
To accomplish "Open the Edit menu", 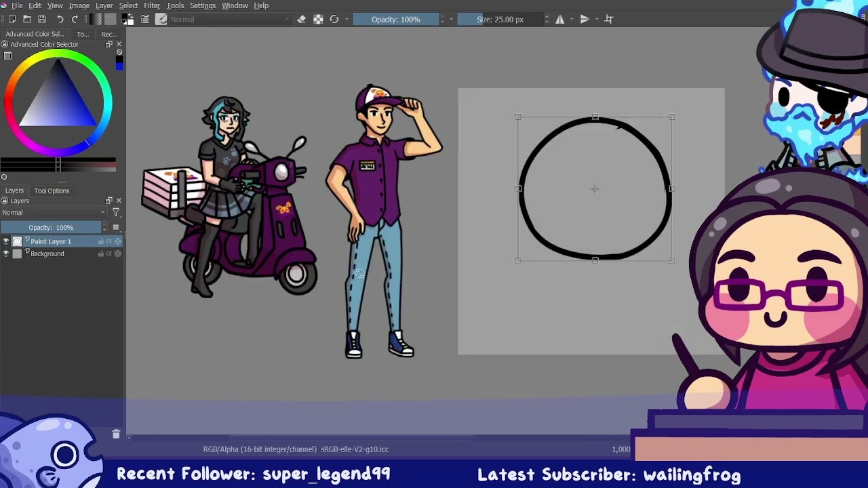I will (x=35, y=5).
